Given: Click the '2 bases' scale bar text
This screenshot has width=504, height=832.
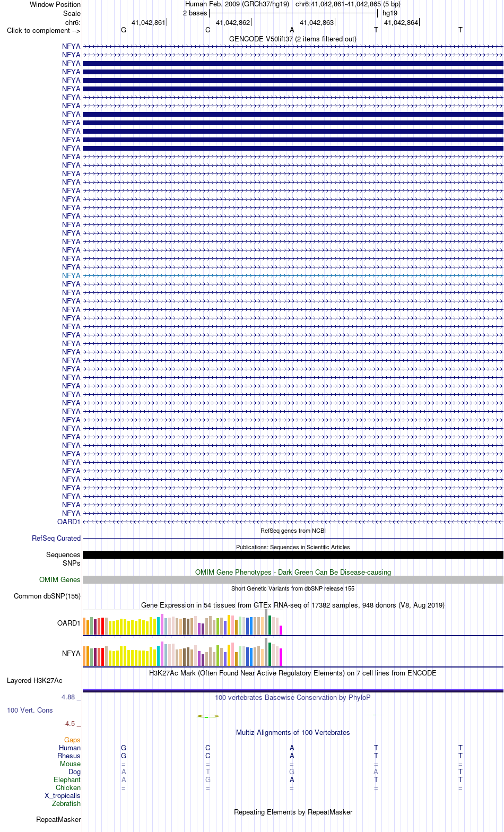Looking at the screenshot, I should [195, 13].
